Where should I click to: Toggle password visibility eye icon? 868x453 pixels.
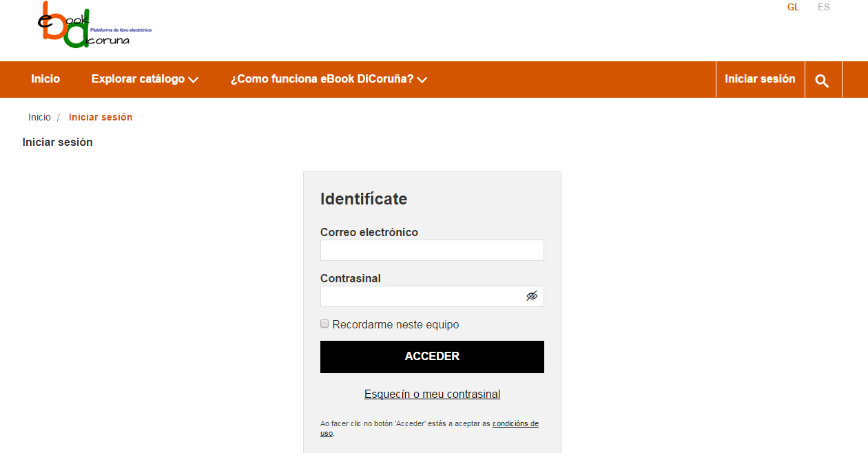(x=532, y=296)
